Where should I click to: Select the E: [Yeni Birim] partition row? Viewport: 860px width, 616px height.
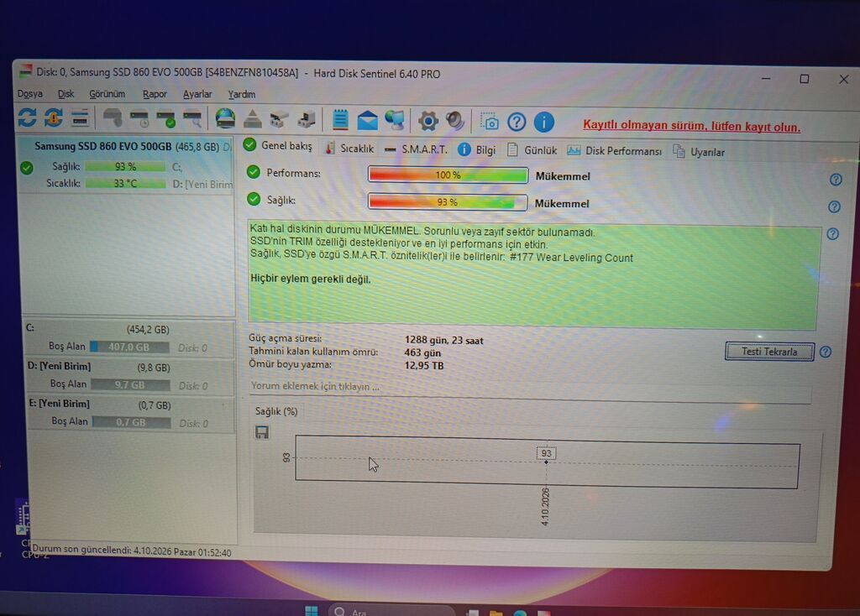(x=131, y=414)
